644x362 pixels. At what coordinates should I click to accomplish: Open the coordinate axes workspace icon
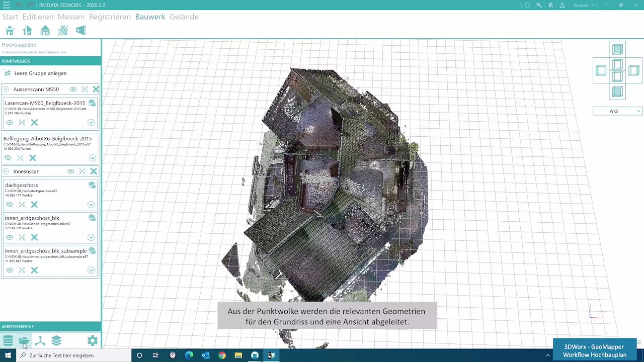40,341
